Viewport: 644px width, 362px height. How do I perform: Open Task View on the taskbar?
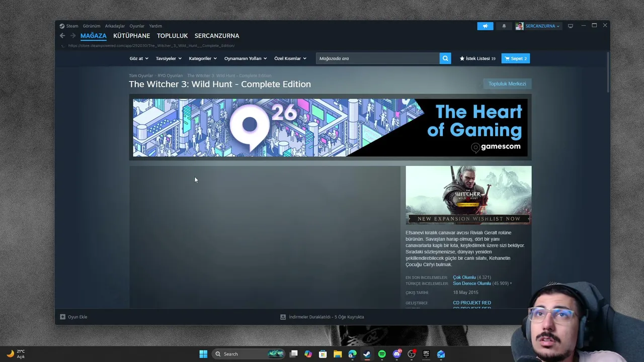coord(294,354)
